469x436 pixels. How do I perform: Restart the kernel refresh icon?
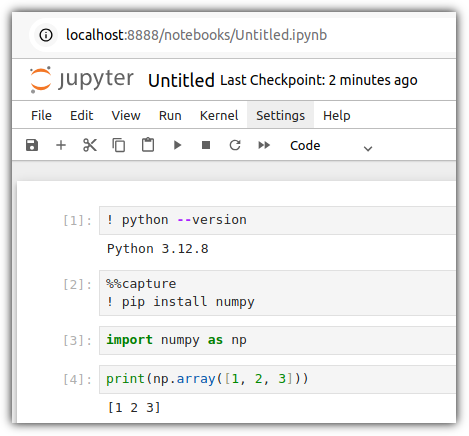click(235, 145)
